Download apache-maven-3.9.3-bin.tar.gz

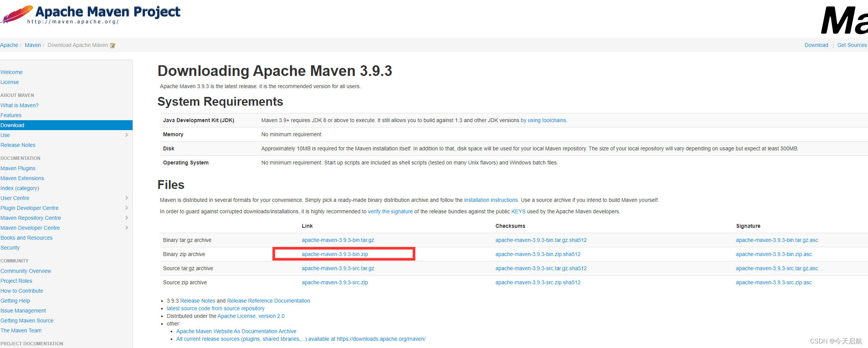click(338, 240)
